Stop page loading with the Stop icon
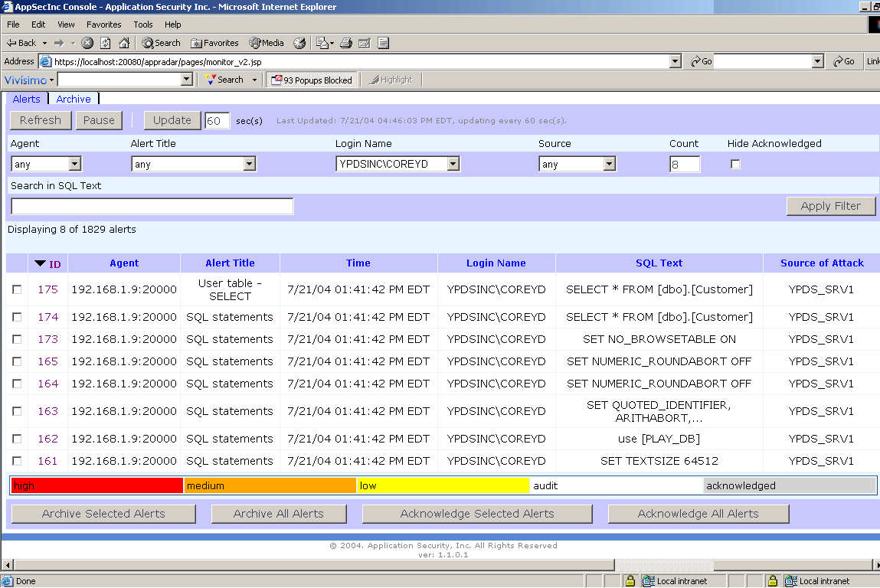Screen dimensions: 880x588 tap(87, 43)
